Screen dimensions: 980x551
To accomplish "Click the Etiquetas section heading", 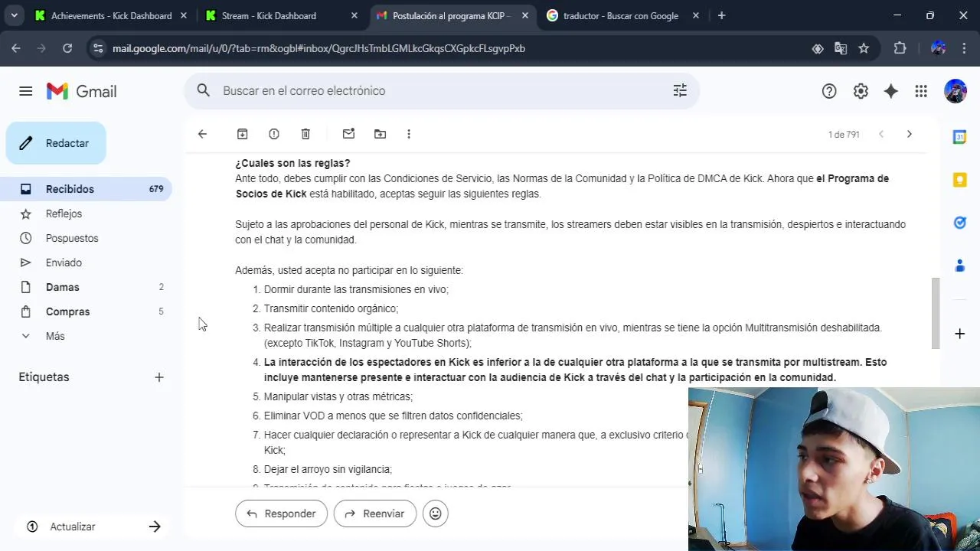I will point(44,377).
